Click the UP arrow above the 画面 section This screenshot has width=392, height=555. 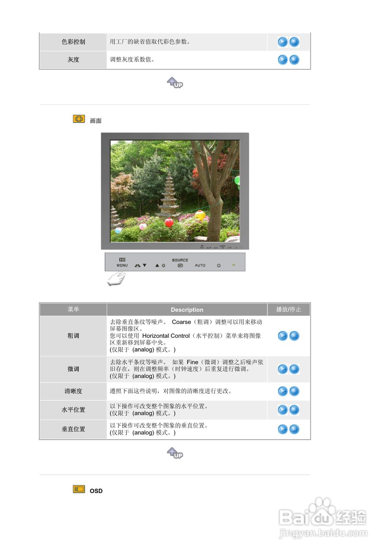[x=175, y=83]
